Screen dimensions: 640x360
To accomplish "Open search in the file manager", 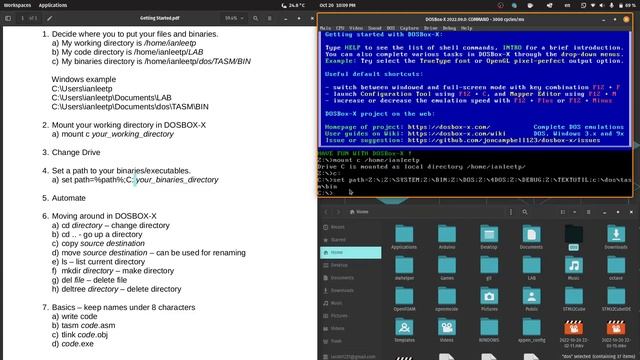I will pos(525,212).
